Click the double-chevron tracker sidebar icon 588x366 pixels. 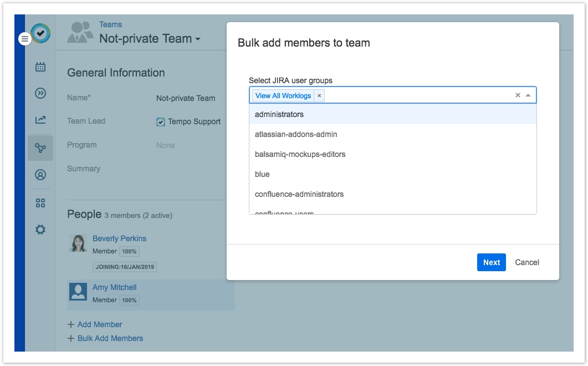pos(40,93)
